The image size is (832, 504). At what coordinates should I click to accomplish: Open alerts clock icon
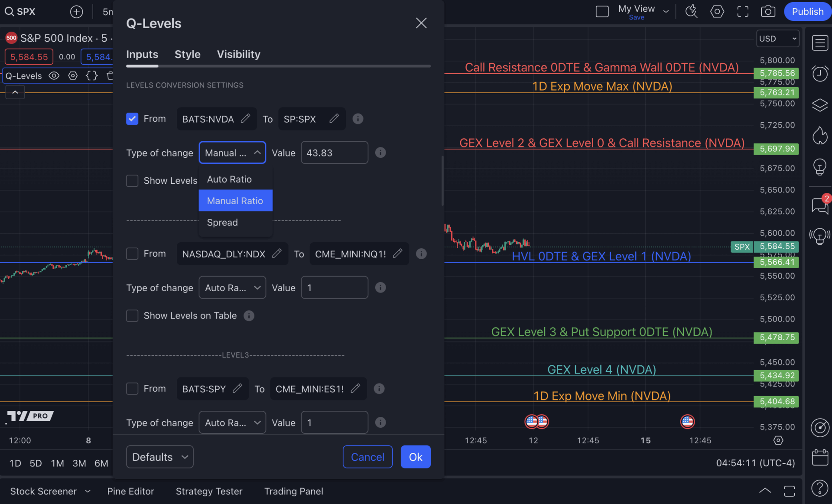coord(820,74)
